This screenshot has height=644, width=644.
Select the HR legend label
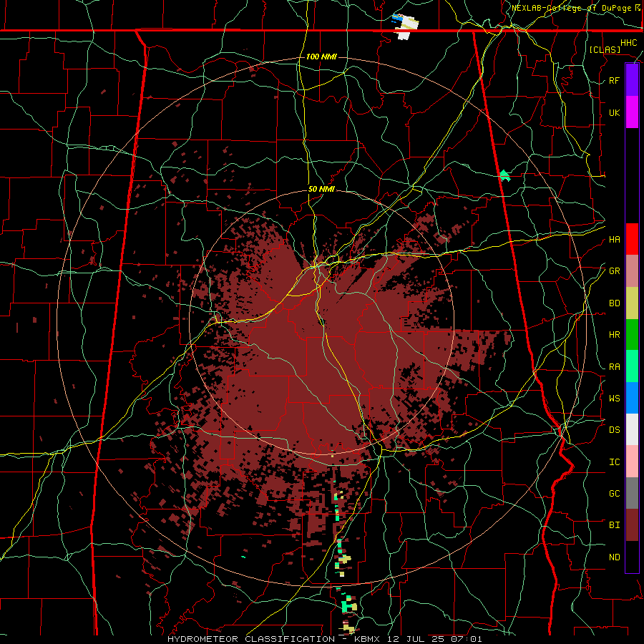click(614, 335)
